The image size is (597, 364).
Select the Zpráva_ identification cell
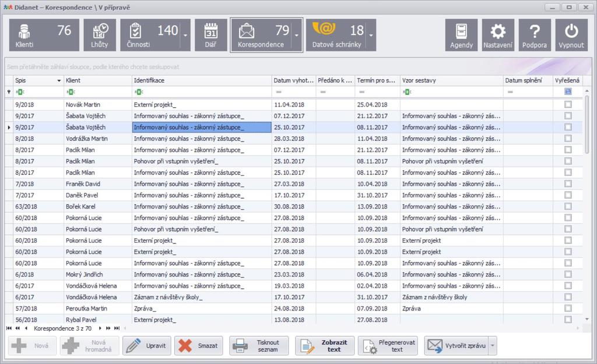202,309
